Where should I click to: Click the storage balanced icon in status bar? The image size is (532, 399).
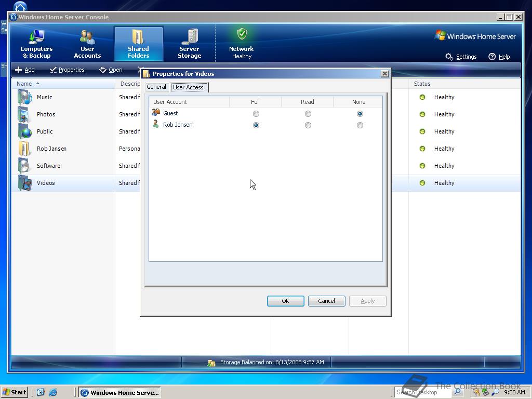pyautogui.click(x=212, y=363)
